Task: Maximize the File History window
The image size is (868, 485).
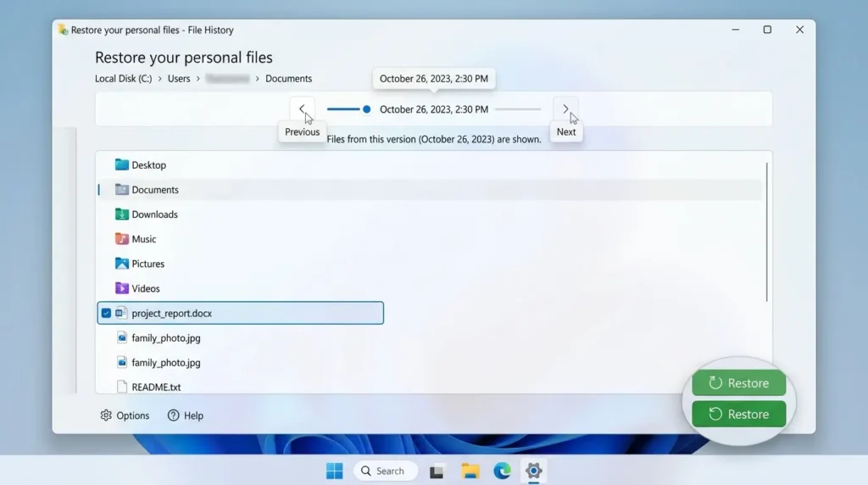Action: point(767,30)
